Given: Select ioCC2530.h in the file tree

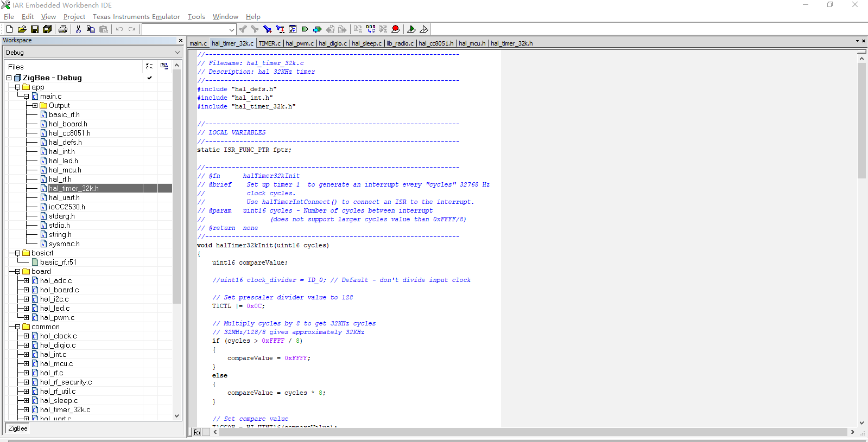Looking at the screenshot, I should 67,207.
